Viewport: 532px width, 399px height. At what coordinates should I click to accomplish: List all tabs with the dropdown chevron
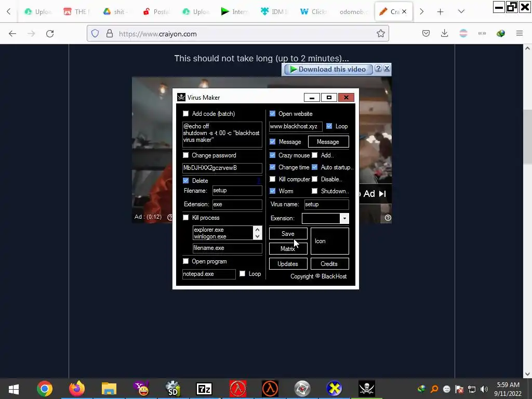461,11
